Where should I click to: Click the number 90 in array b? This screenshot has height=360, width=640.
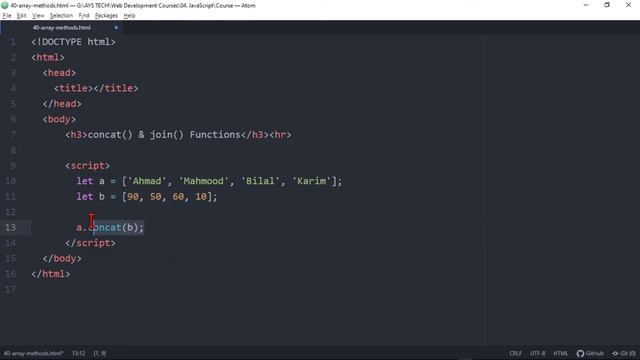pyautogui.click(x=133, y=196)
